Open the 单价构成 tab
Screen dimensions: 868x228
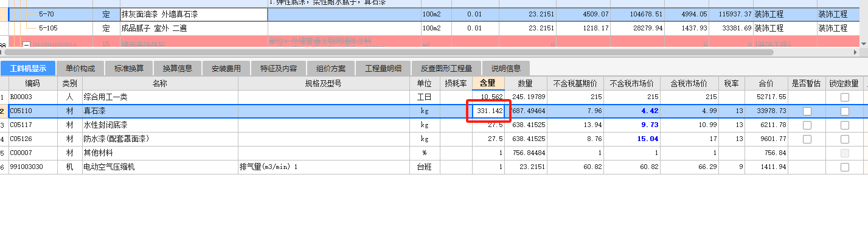(80, 69)
